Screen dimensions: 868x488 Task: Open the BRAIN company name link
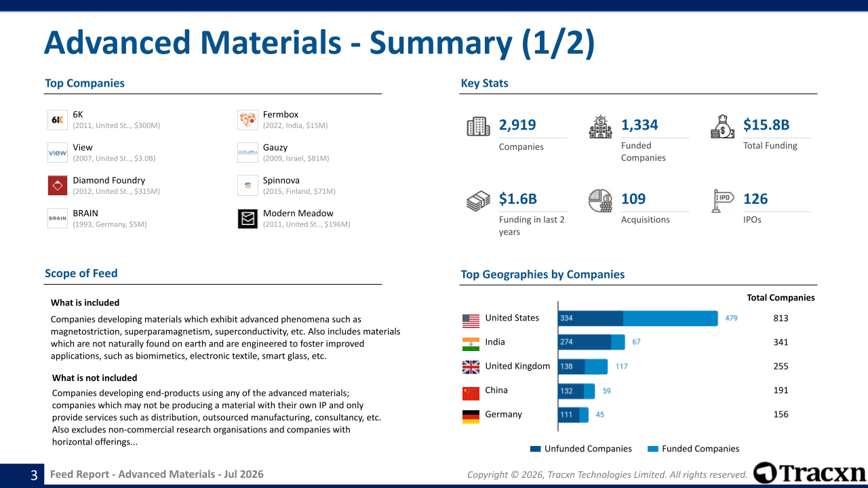(85, 213)
